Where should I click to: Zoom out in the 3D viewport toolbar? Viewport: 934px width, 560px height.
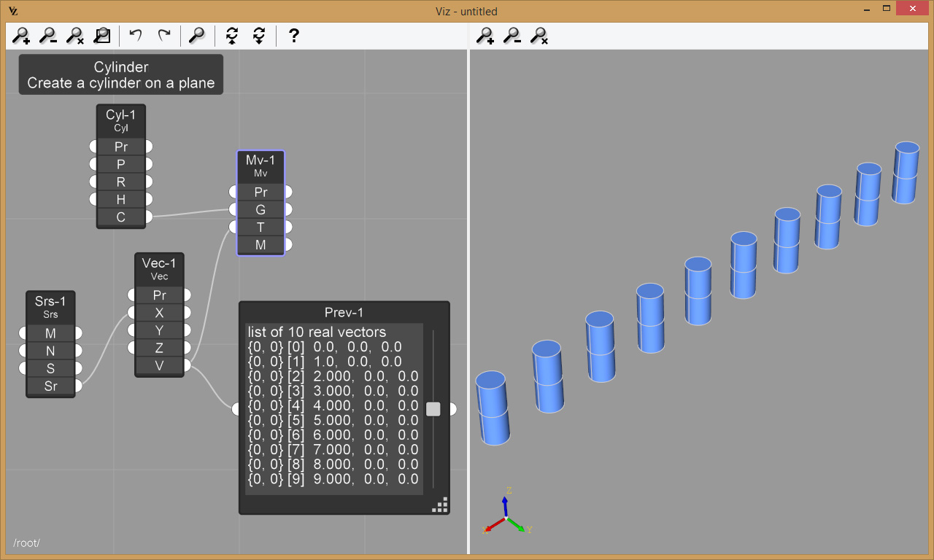(x=512, y=36)
